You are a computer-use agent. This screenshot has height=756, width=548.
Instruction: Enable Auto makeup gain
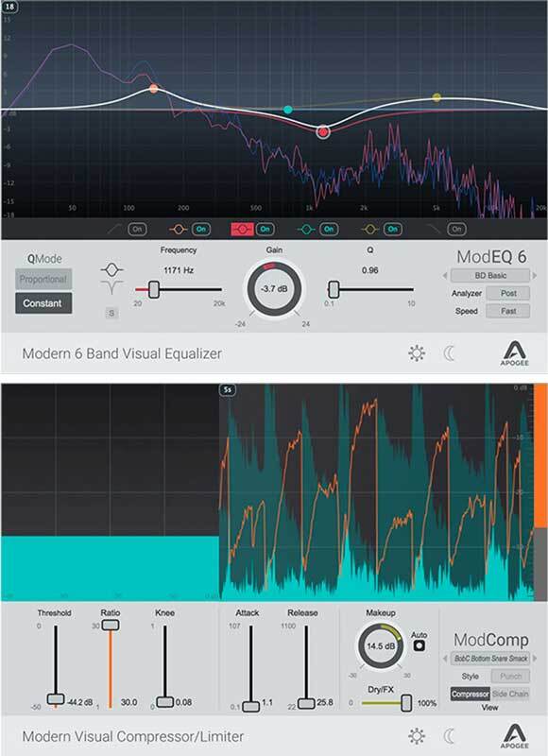pos(420,645)
